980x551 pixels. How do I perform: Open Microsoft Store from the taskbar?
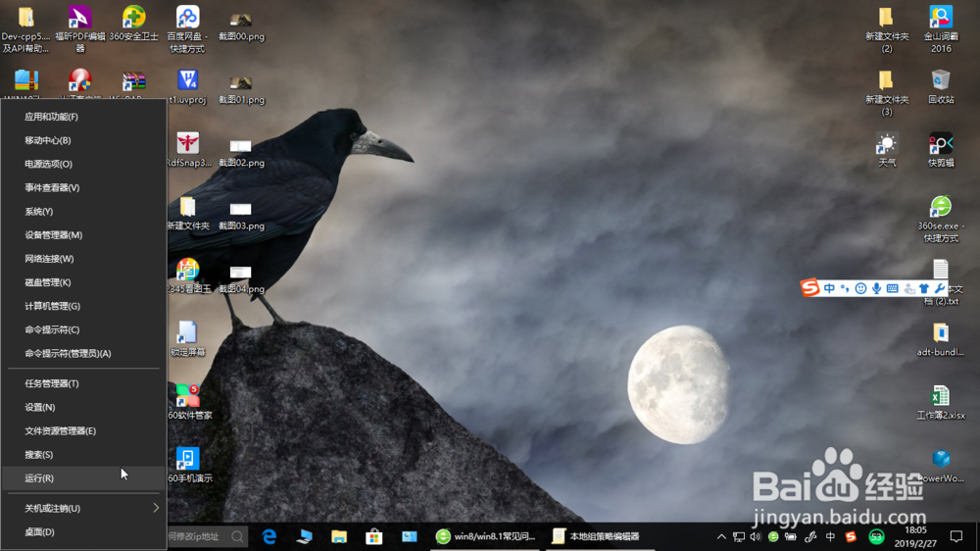coord(373,536)
